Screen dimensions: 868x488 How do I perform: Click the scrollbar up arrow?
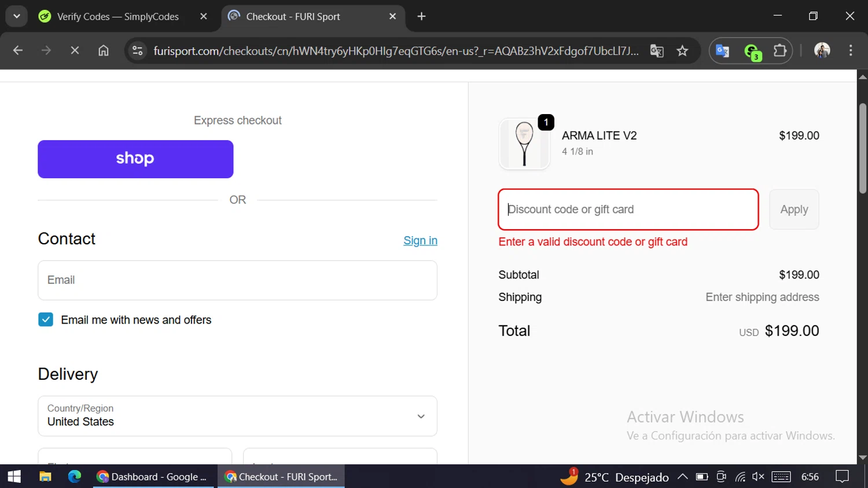[x=863, y=76]
